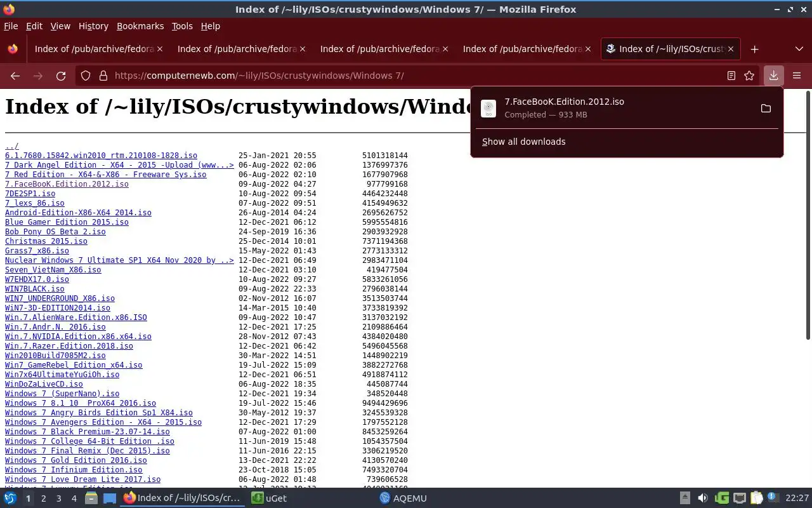
Task: Close the downloads panel via toolbar download icon
Action: coord(773,76)
